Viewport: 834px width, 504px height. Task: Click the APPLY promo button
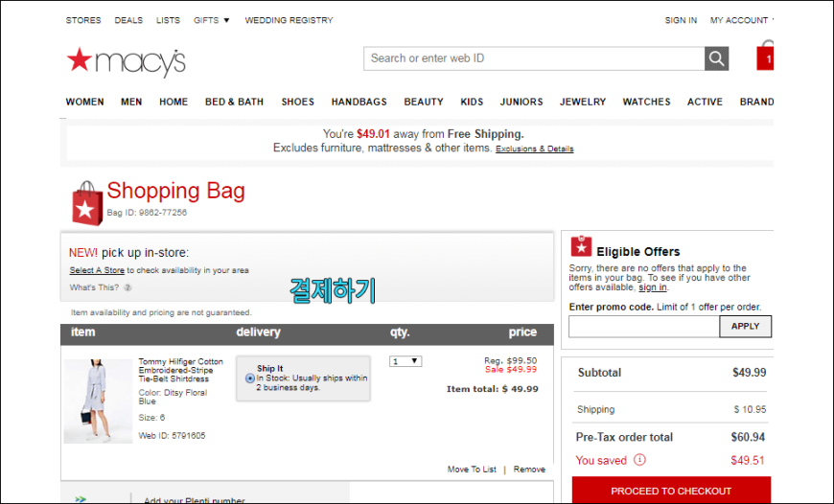tap(745, 327)
